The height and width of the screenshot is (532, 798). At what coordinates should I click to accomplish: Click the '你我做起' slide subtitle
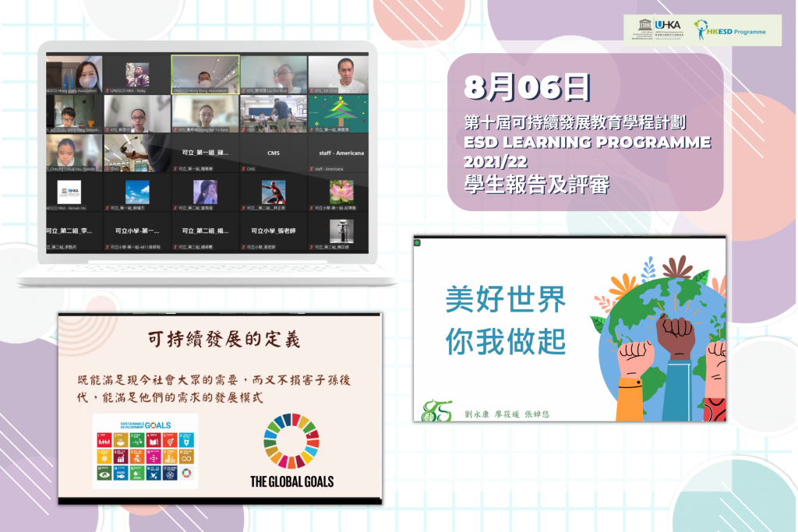[x=505, y=341]
